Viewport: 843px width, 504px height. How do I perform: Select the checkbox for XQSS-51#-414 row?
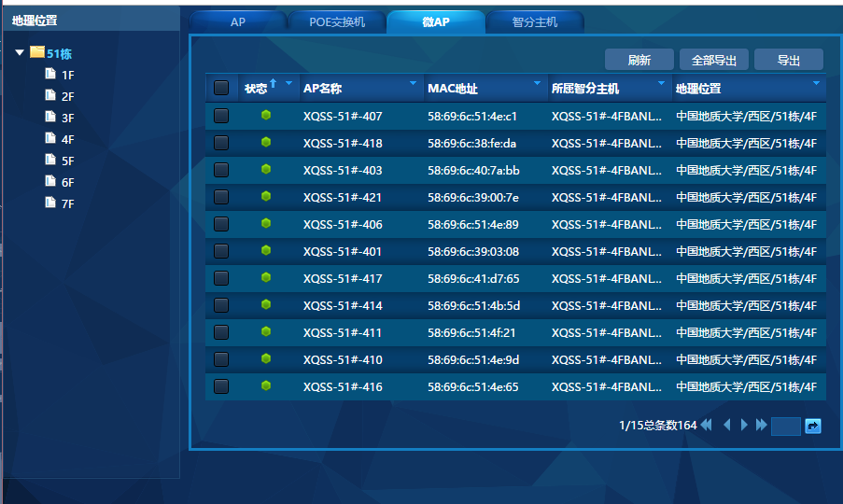pyautogui.click(x=221, y=305)
